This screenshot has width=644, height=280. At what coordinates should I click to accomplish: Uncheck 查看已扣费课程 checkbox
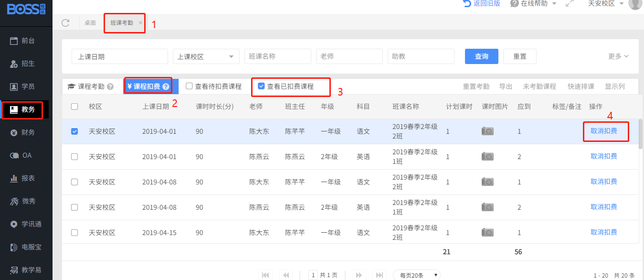(x=261, y=86)
